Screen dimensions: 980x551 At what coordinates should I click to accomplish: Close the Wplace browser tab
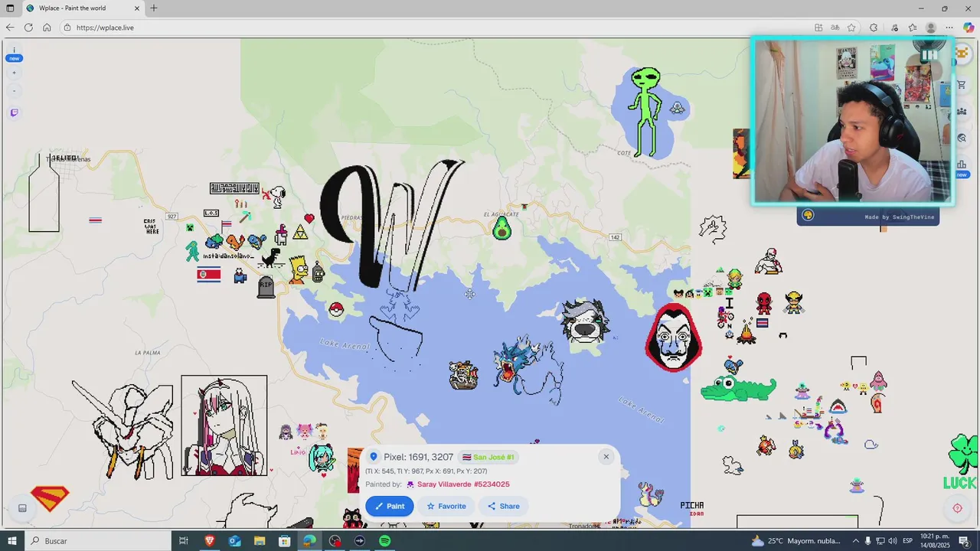click(x=137, y=8)
